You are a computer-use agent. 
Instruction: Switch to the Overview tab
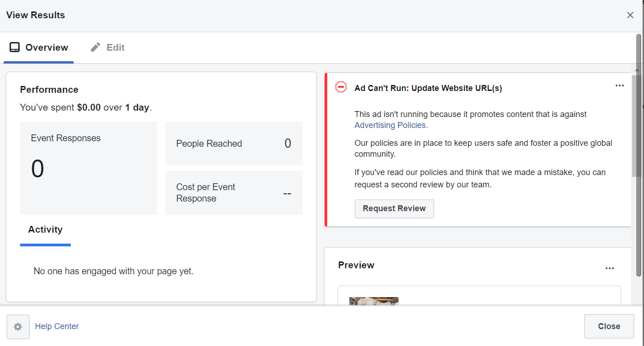pos(38,48)
